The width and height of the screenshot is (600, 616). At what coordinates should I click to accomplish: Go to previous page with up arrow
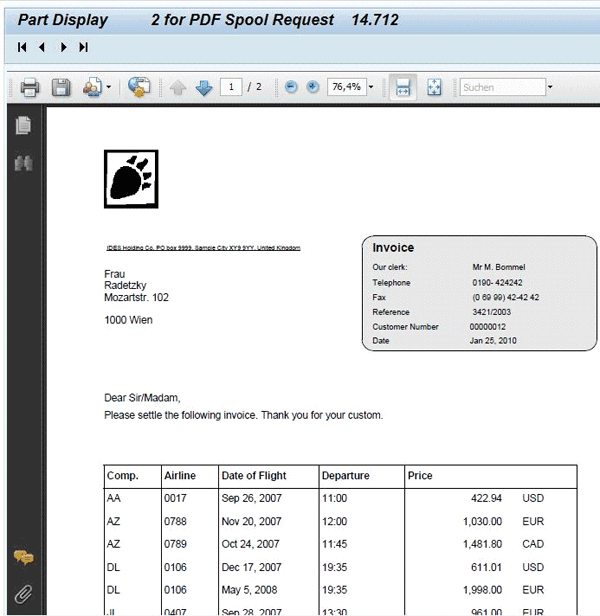coord(178,88)
